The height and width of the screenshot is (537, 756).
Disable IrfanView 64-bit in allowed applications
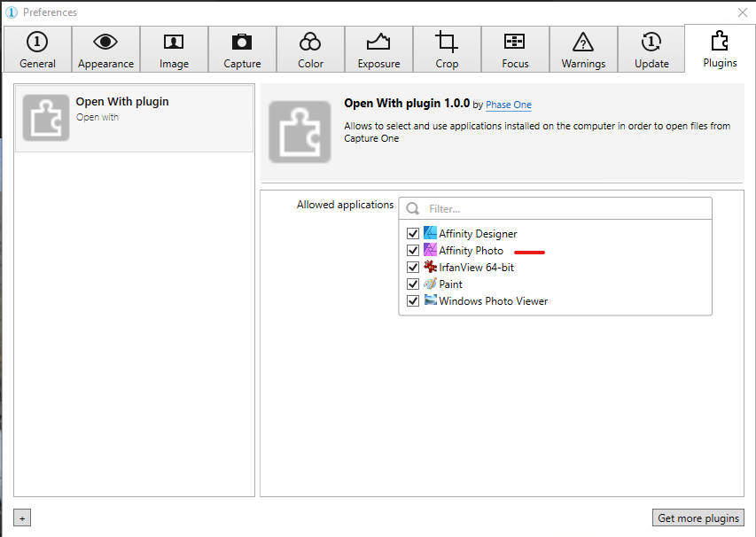click(412, 268)
